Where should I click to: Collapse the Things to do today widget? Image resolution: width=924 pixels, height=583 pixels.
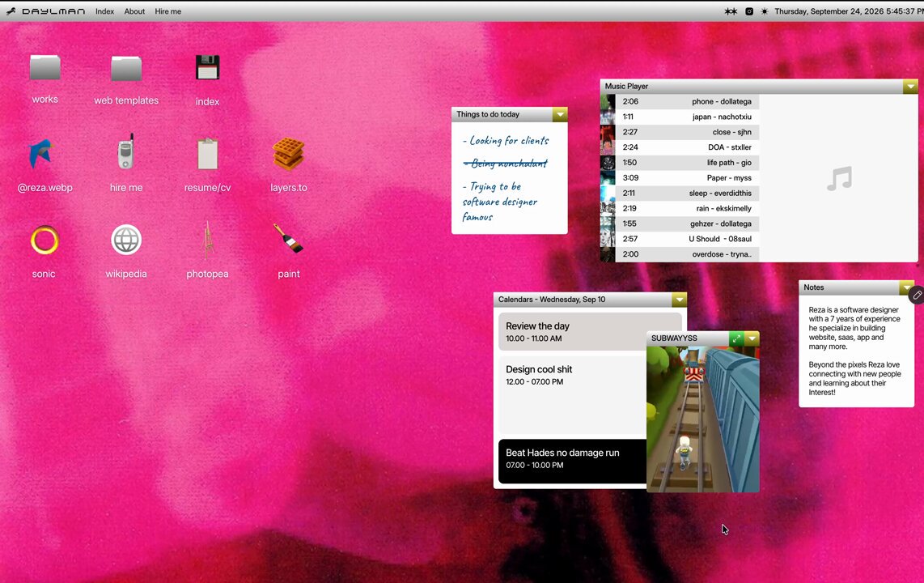coord(560,114)
